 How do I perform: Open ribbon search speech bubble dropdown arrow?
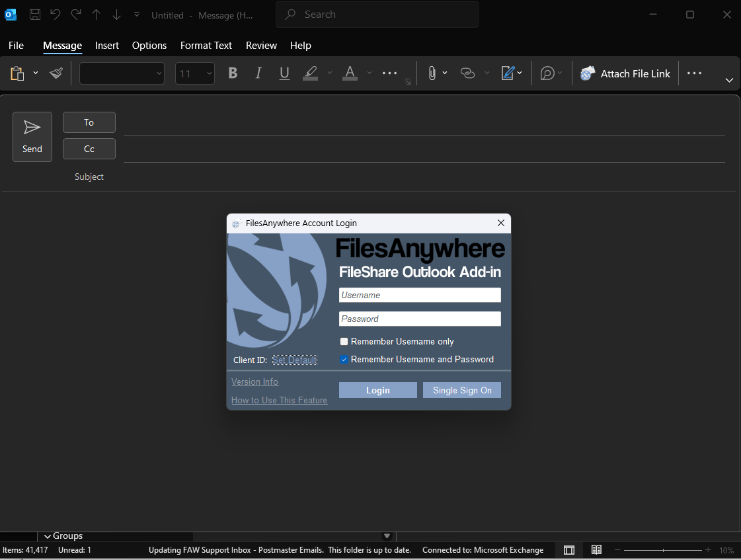(560, 73)
